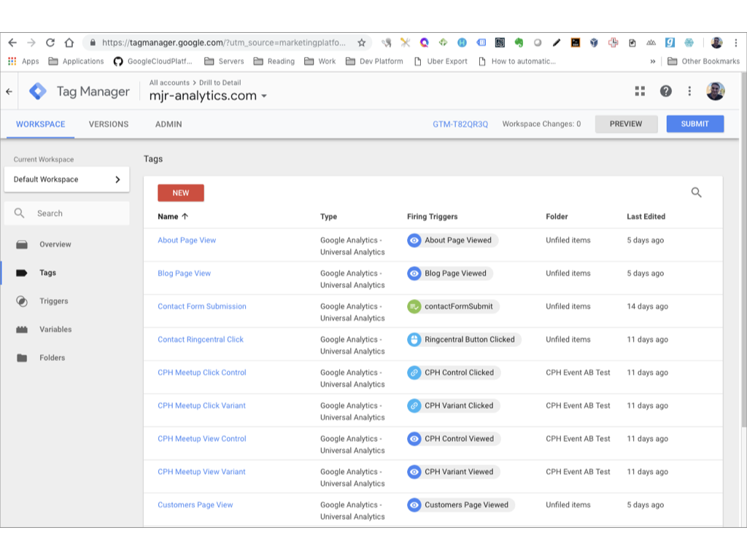Click the Folders sidebar icon

[x=22, y=357]
